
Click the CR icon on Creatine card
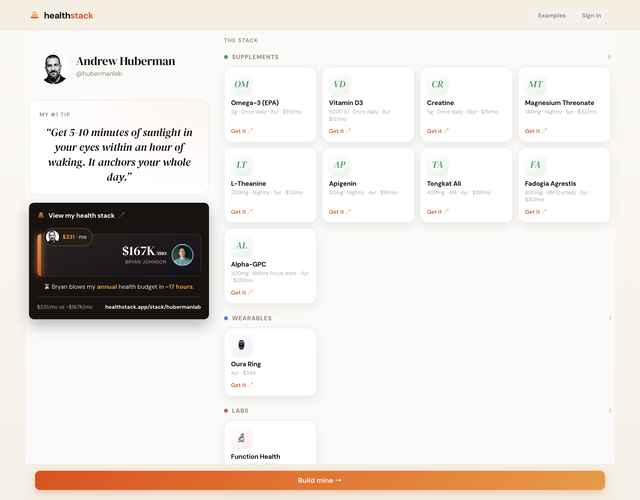(437, 84)
